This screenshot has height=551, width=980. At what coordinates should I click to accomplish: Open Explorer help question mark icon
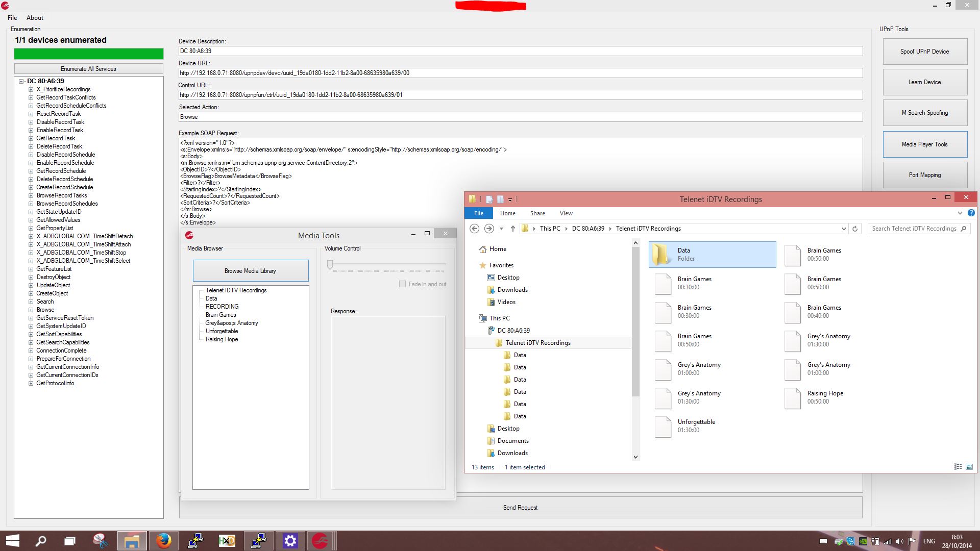(x=971, y=213)
